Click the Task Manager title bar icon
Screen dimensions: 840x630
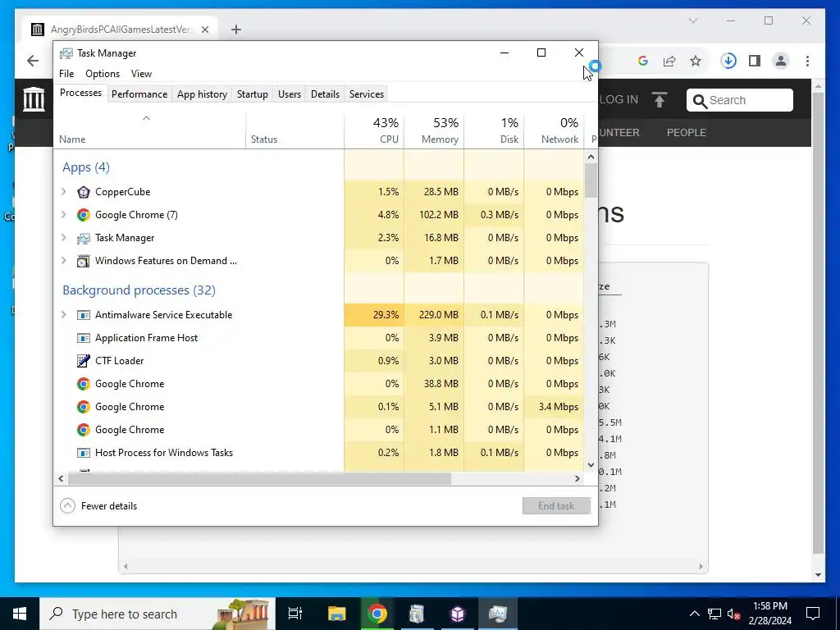coord(66,53)
